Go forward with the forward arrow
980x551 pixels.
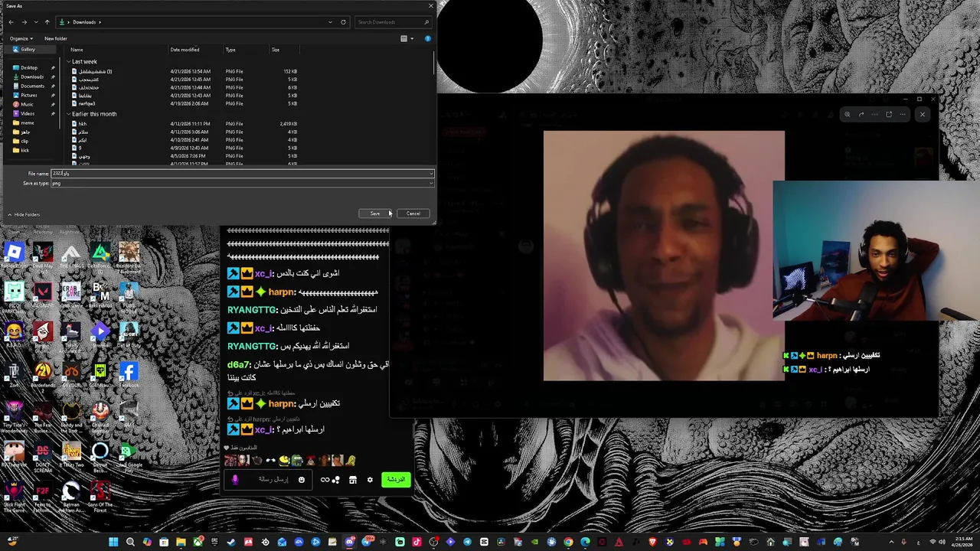pyautogui.click(x=24, y=22)
